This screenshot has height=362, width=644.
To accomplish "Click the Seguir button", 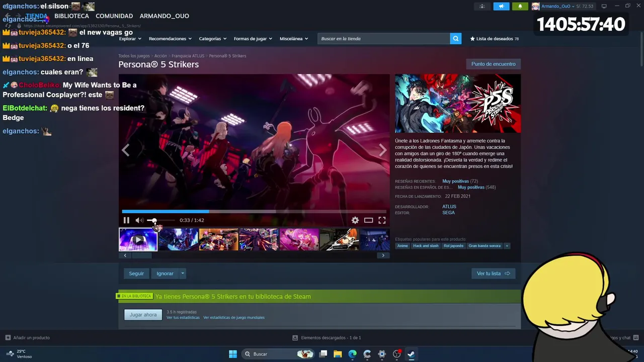I will 136,274.
